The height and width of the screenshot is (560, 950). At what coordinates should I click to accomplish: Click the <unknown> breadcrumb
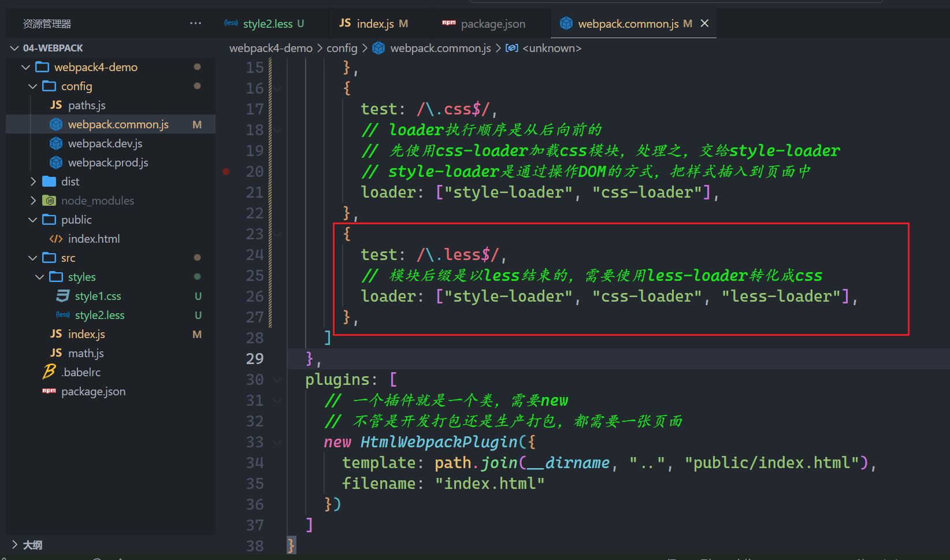[x=552, y=48]
